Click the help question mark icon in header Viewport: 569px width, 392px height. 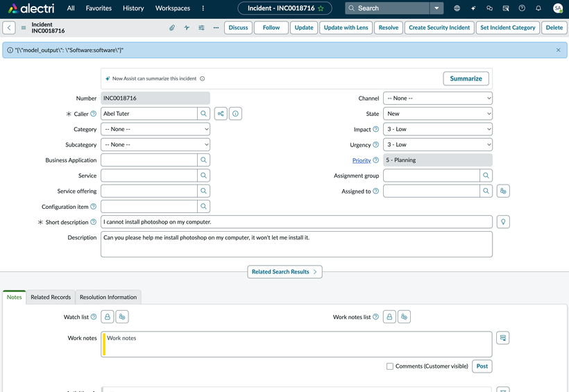[x=522, y=8]
